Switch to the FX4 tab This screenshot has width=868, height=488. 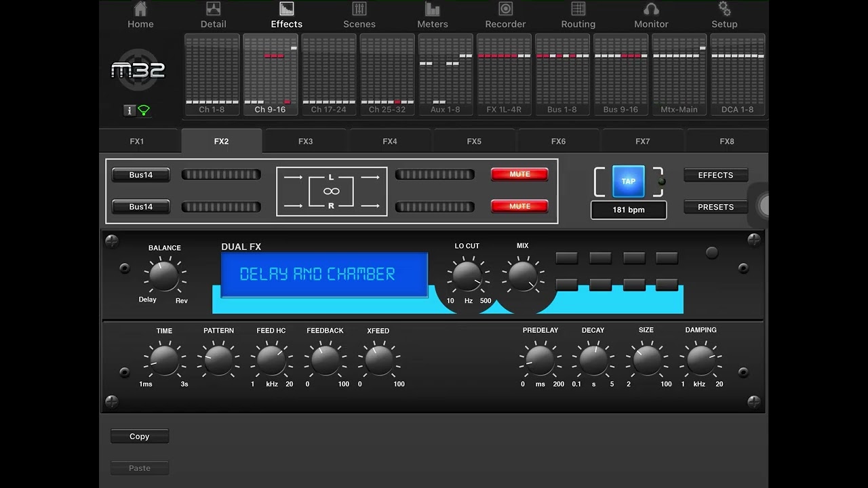coord(390,141)
